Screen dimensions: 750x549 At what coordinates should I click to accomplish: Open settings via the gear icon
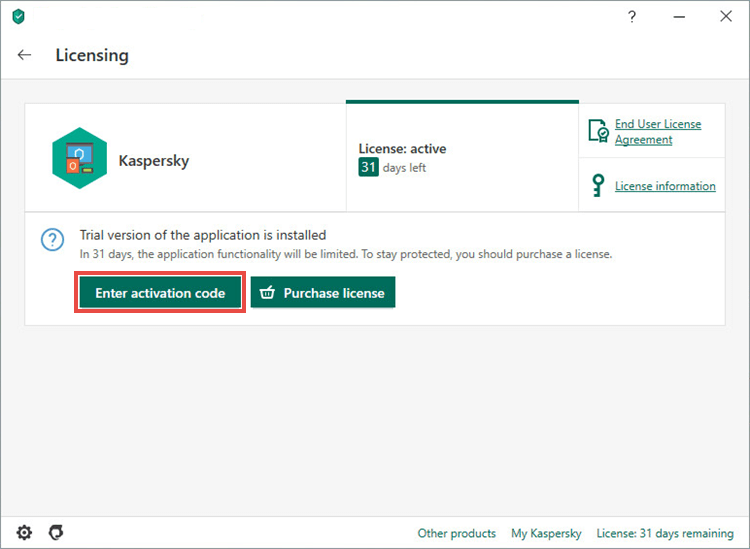tap(24, 532)
